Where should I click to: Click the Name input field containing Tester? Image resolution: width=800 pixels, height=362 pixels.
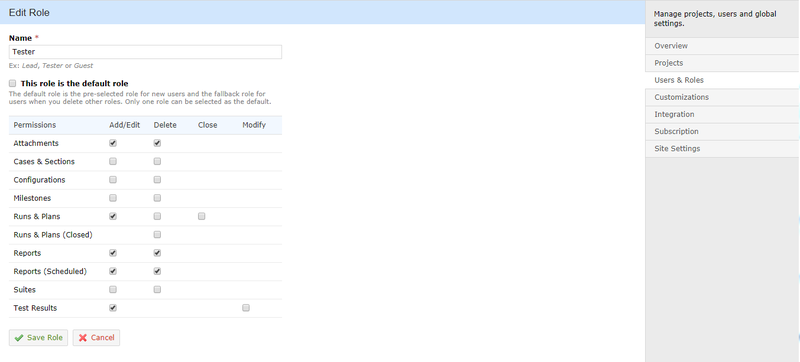145,52
